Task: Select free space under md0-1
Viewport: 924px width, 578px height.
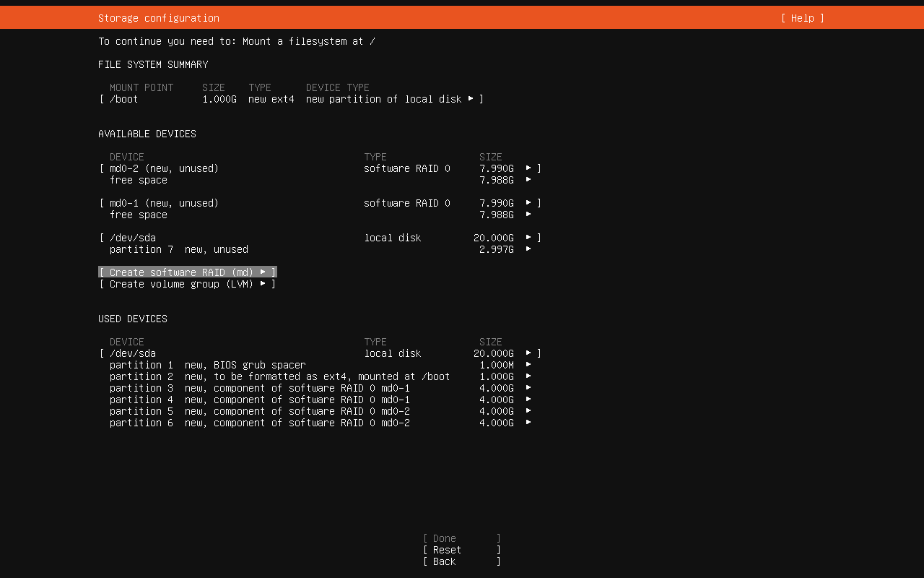Action: pos(320,215)
